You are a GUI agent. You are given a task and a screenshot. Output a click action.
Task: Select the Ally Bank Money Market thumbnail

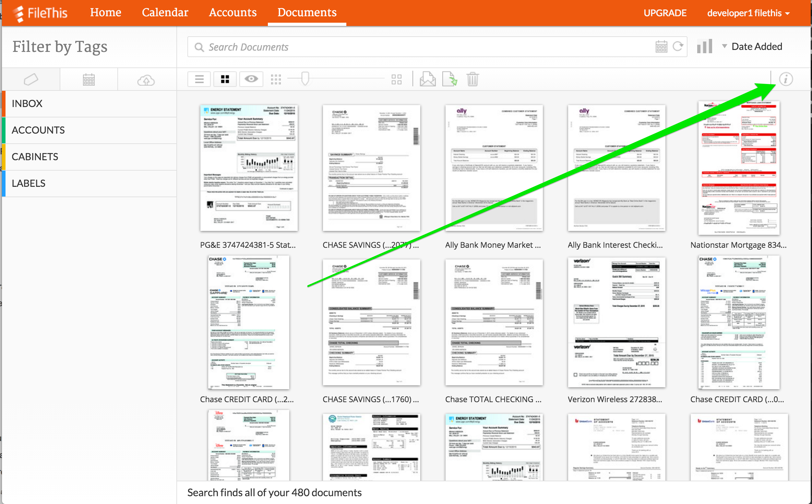pyautogui.click(x=494, y=168)
